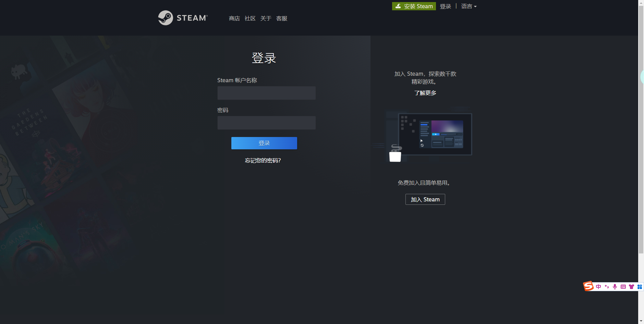Image resolution: width=644 pixels, height=324 pixels.
Task: Toggle the punctuation mode in IME bar
Action: coord(607,287)
